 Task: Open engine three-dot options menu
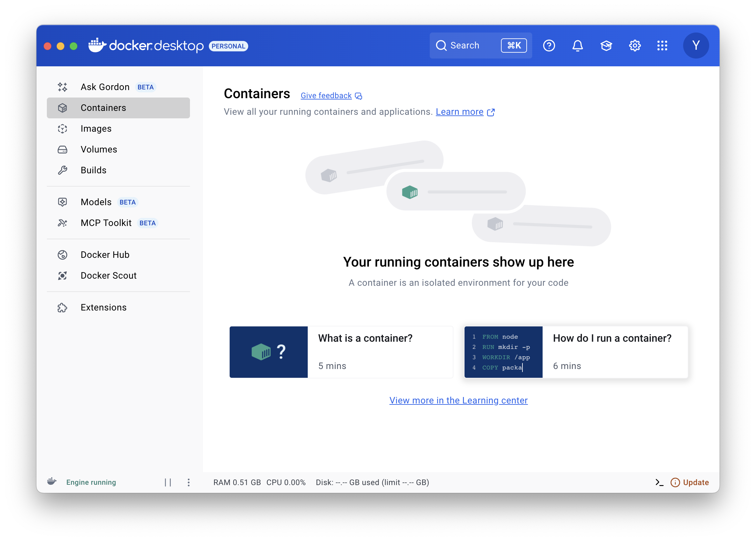(188, 482)
